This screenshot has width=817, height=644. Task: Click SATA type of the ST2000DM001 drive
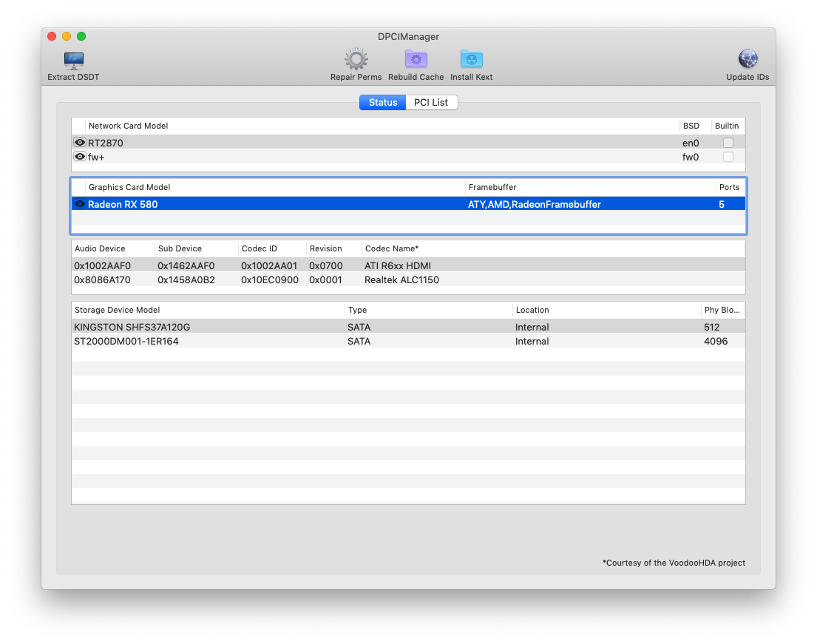click(x=359, y=342)
